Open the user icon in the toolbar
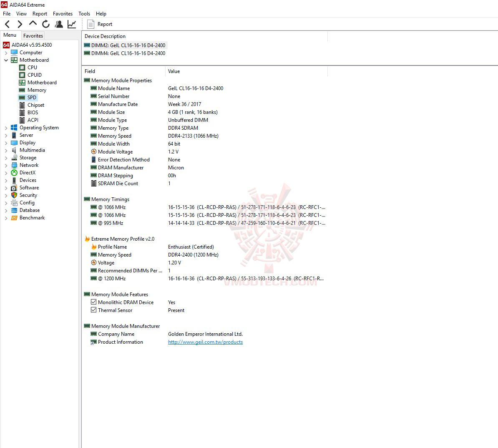 tap(59, 24)
